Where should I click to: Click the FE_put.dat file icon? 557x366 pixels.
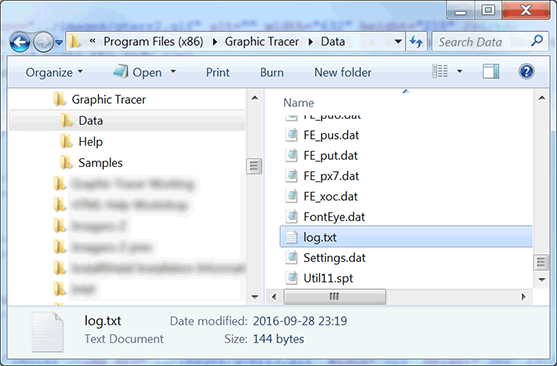click(291, 156)
